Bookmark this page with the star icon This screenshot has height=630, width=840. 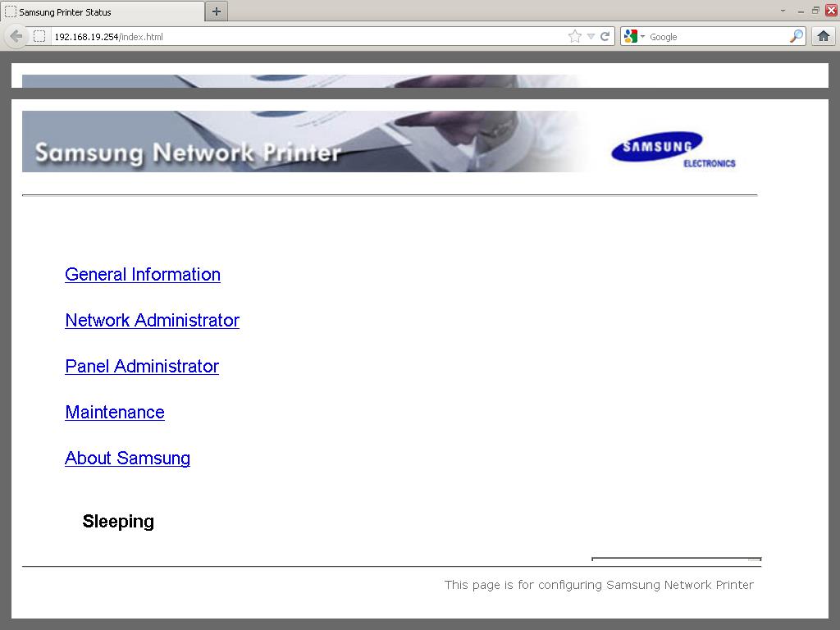574,36
